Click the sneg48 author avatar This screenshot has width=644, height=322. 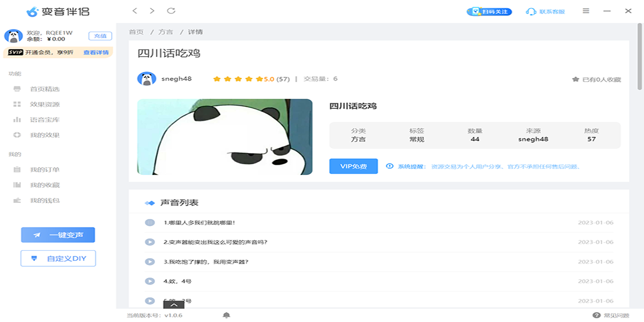point(147,79)
